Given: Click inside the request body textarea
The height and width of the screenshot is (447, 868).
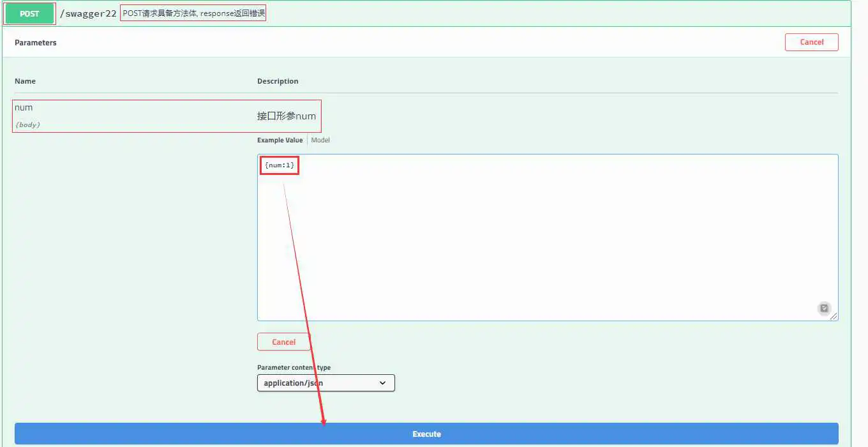Looking at the screenshot, I should (x=547, y=243).
